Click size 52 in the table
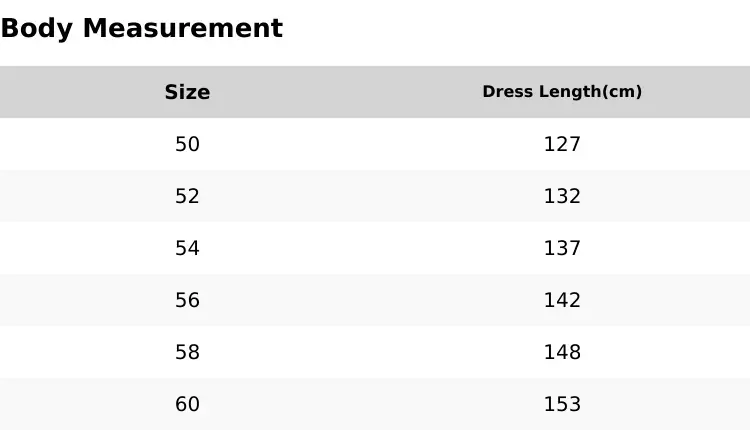Image resolution: width=750 pixels, height=430 pixels. coord(187,196)
